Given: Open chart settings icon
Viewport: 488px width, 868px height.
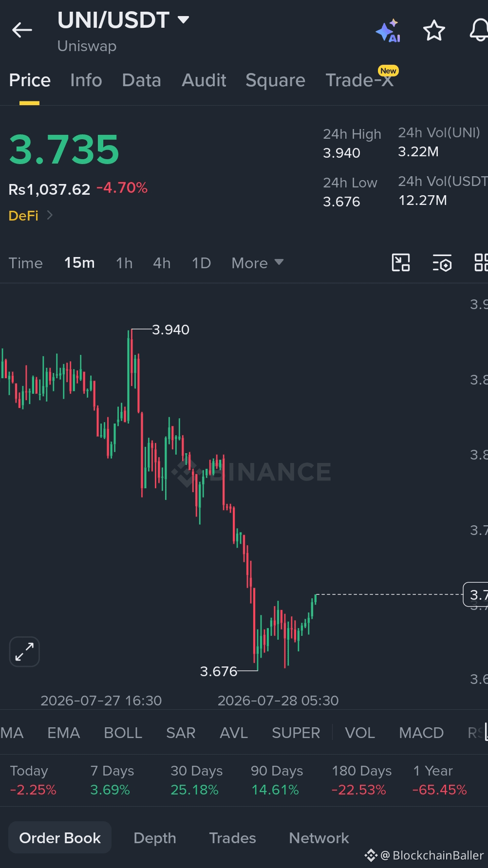Looking at the screenshot, I should click(x=442, y=263).
